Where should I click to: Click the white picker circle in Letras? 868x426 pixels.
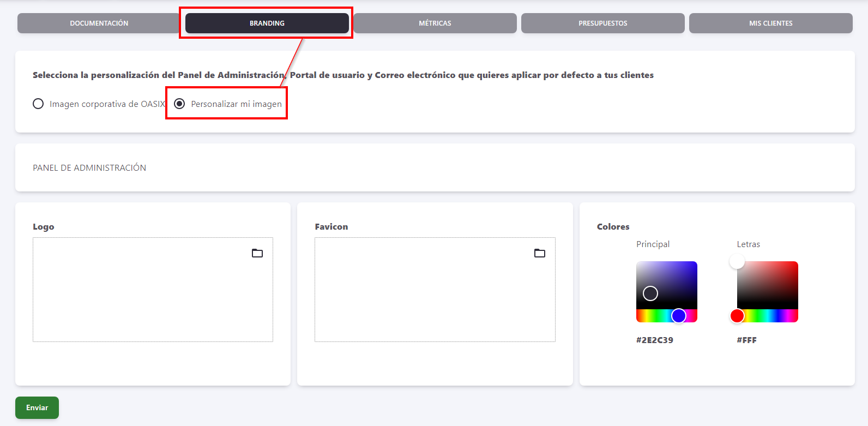737,262
